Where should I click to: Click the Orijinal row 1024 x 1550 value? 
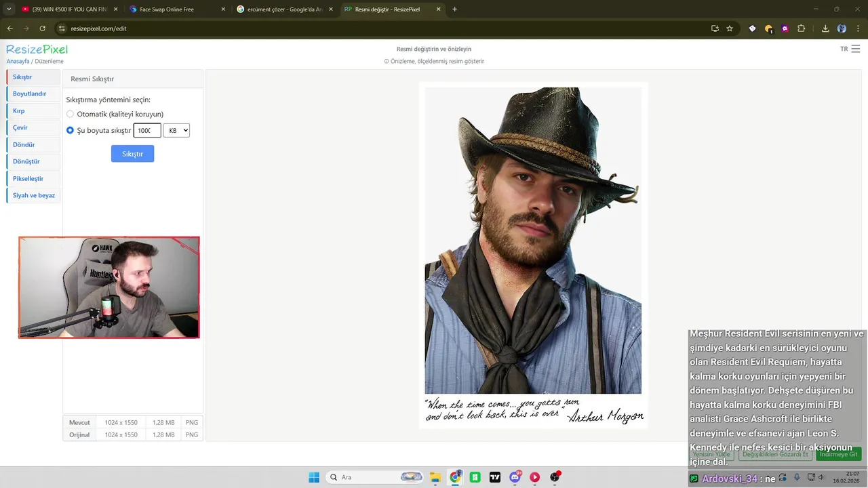(x=121, y=434)
